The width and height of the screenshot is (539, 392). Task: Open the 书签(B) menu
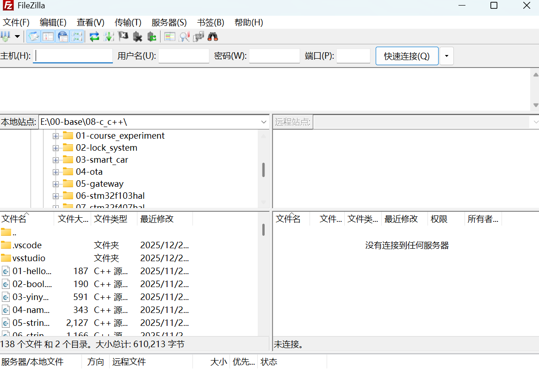[211, 22]
